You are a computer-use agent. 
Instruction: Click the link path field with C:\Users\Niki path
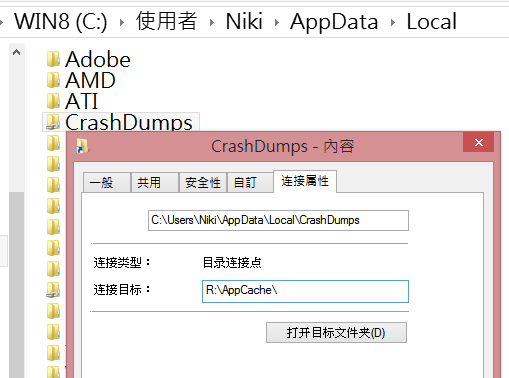click(278, 220)
